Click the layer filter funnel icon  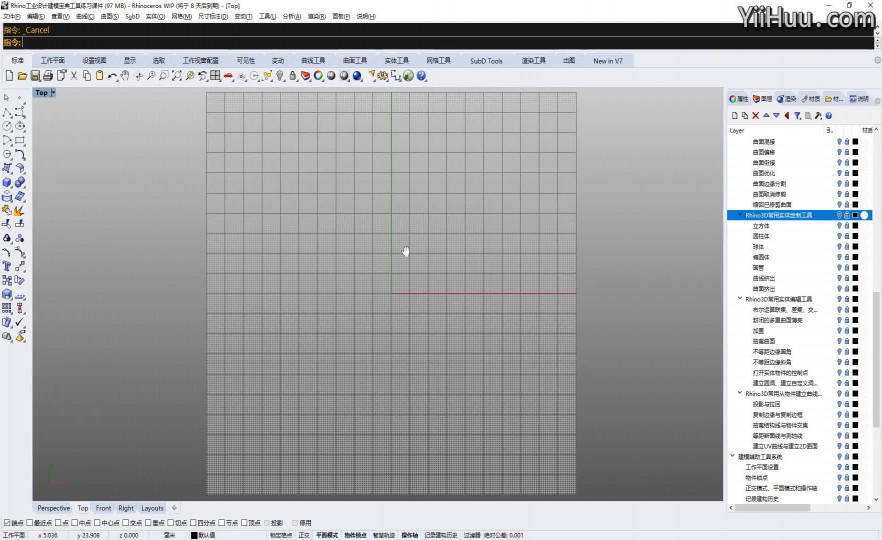pyautogui.click(x=797, y=116)
